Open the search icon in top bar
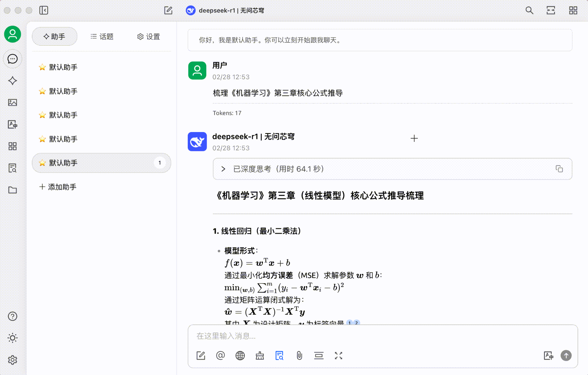The width and height of the screenshot is (588, 375). (529, 10)
